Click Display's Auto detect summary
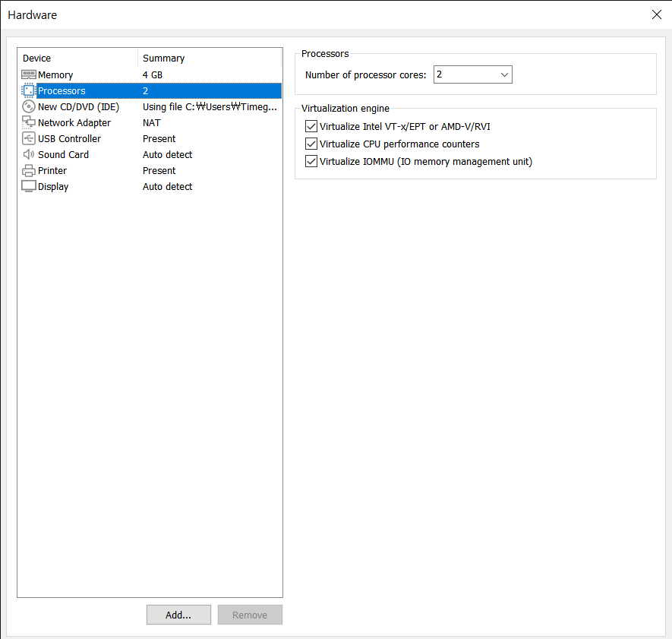 pyautogui.click(x=168, y=187)
